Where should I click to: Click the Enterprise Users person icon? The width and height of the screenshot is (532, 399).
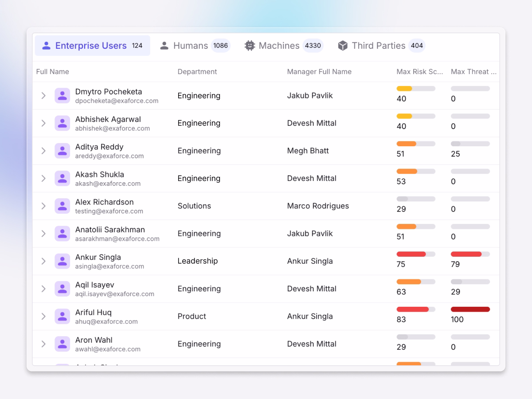click(46, 45)
